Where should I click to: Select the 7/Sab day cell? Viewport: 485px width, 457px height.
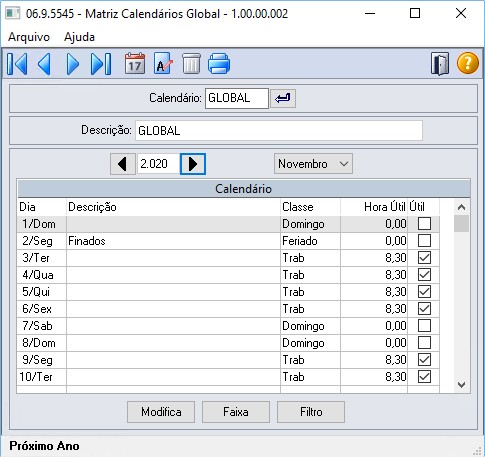pyautogui.click(x=42, y=326)
